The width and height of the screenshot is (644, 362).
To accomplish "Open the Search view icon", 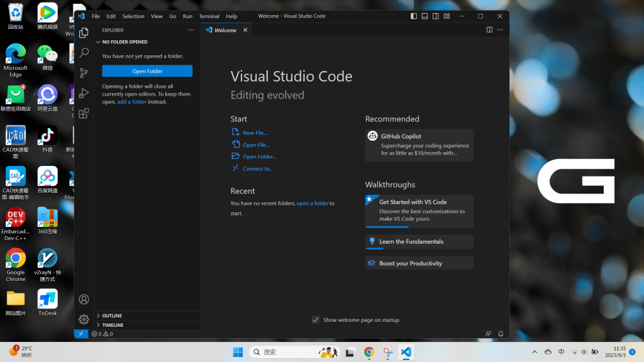I will tap(84, 53).
